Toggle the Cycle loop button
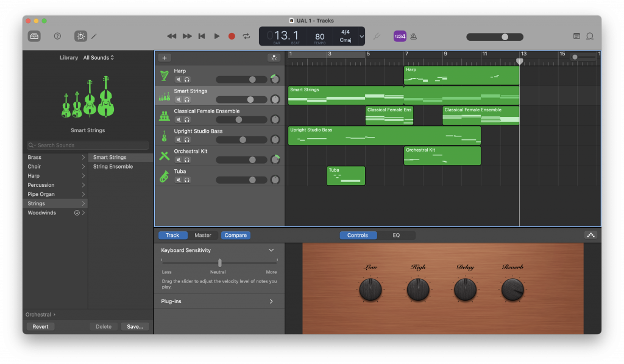This screenshot has width=624, height=364. point(247,36)
